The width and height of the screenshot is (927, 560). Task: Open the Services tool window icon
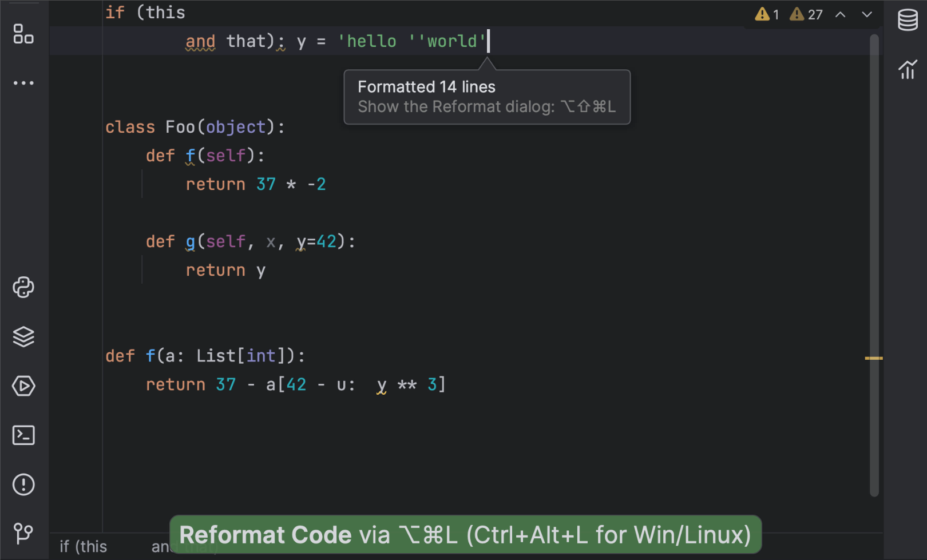23,386
